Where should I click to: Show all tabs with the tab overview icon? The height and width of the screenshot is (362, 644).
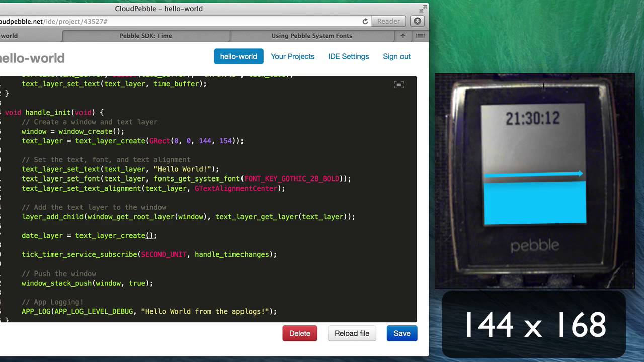click(x=420, y=36)
